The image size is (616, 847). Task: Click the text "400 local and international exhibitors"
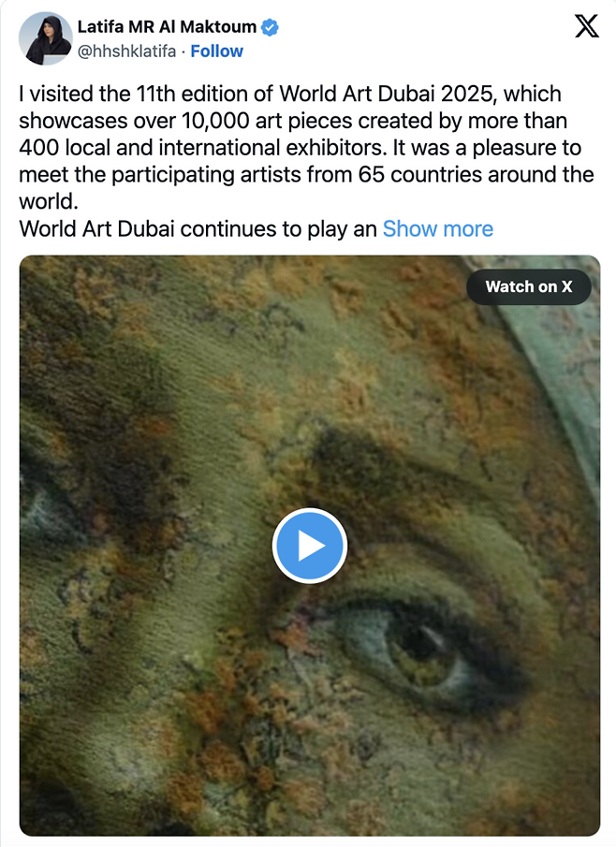pos(203,148)
